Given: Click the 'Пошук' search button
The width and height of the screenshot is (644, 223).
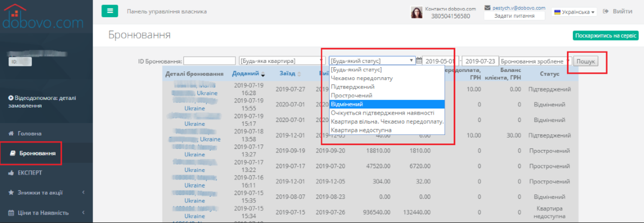Looking at the screenshot, I should click(x=586, y=61).
